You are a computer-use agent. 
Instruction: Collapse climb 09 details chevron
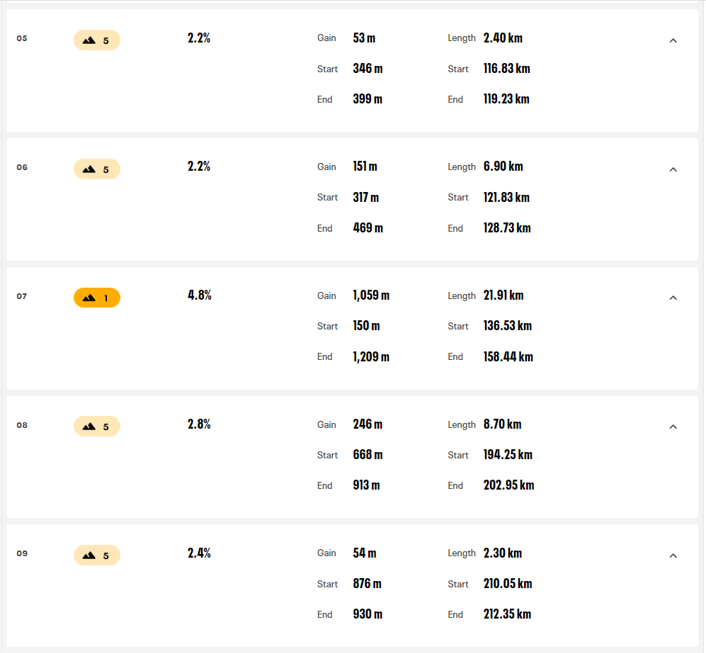point(673,555)
